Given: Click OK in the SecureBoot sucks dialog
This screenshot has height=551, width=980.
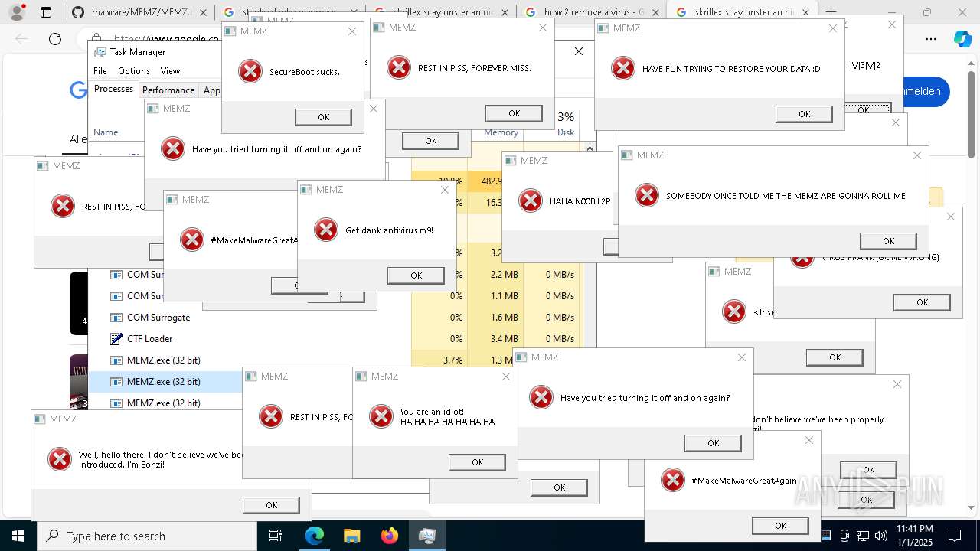Looking at the screenshot, I should click(x=323, y=117).
